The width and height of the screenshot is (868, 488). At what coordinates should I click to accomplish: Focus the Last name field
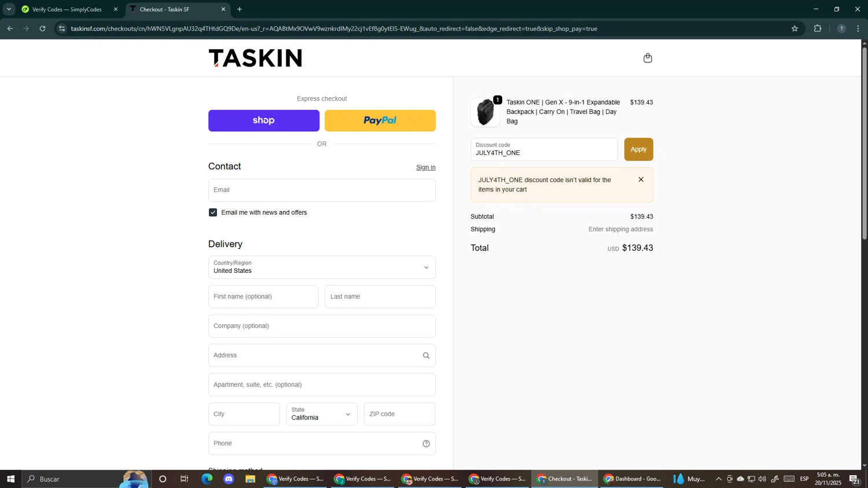coord(380,297)
